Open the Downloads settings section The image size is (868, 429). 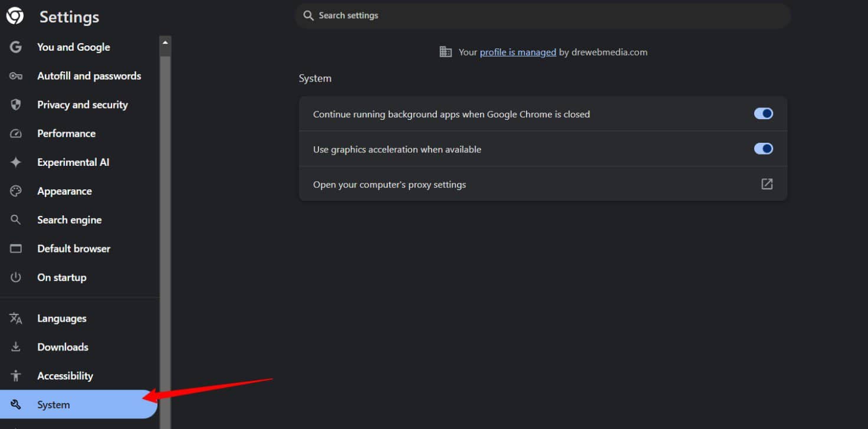pyautogui.click(x=63, y=347)
